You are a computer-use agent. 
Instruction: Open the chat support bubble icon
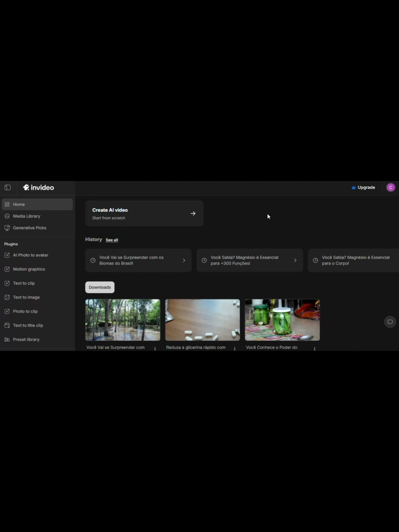click(x=390, y=322)
